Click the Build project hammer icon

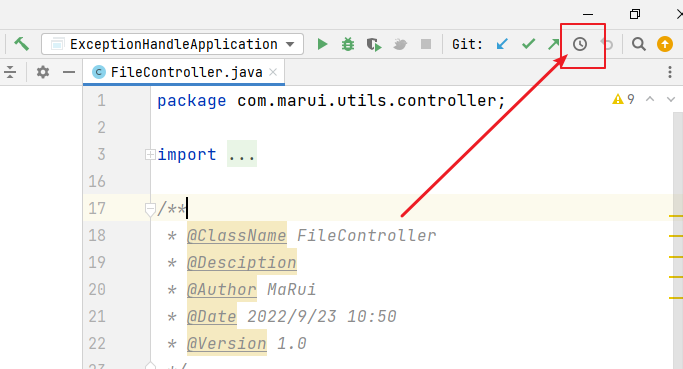(21, 44)
